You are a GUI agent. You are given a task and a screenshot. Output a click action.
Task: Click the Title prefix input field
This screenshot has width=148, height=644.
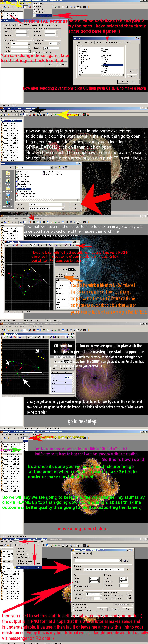(51, 48)
